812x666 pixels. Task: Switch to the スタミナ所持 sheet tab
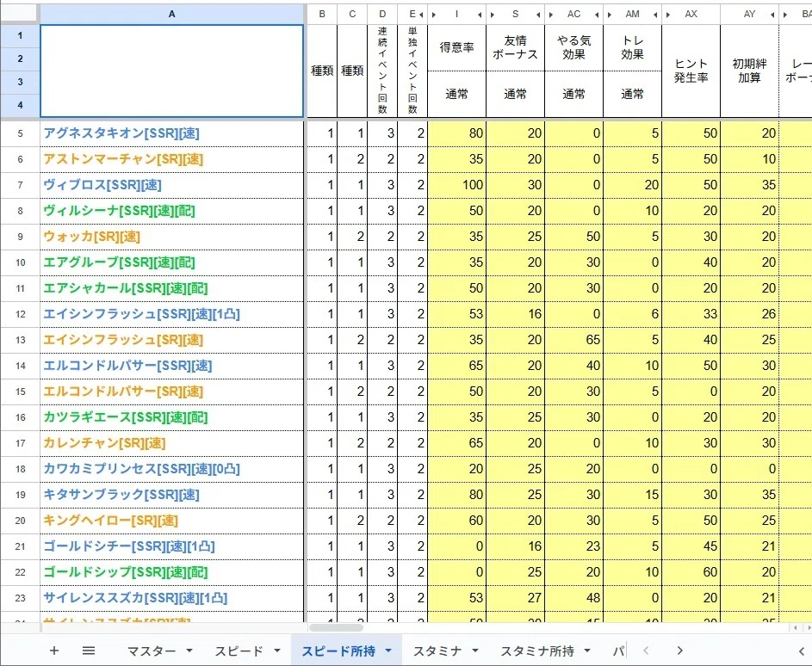click(537, 651)
